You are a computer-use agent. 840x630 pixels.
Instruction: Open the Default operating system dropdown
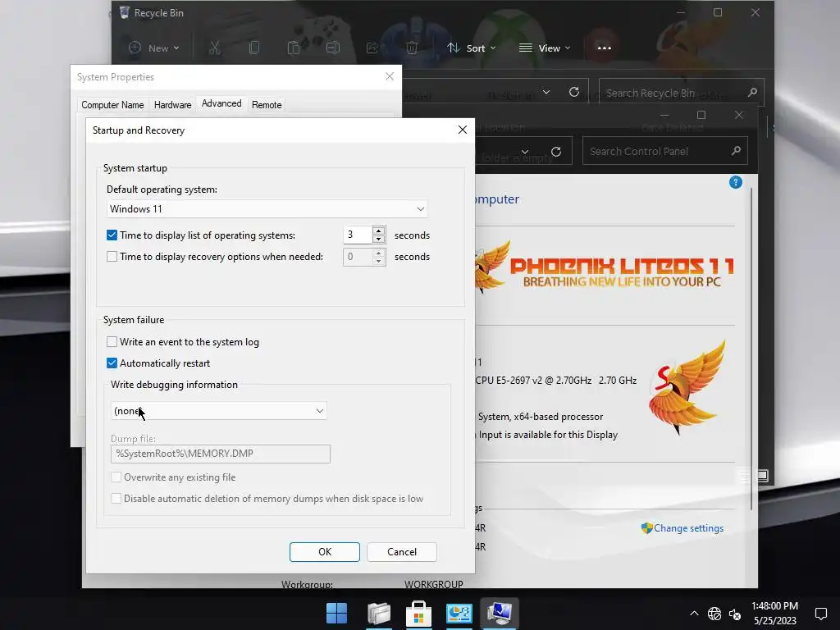267,209
